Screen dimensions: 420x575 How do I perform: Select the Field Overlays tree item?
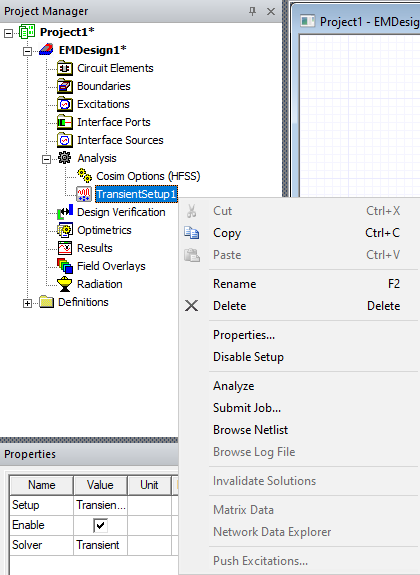click(x=111, y=266)
